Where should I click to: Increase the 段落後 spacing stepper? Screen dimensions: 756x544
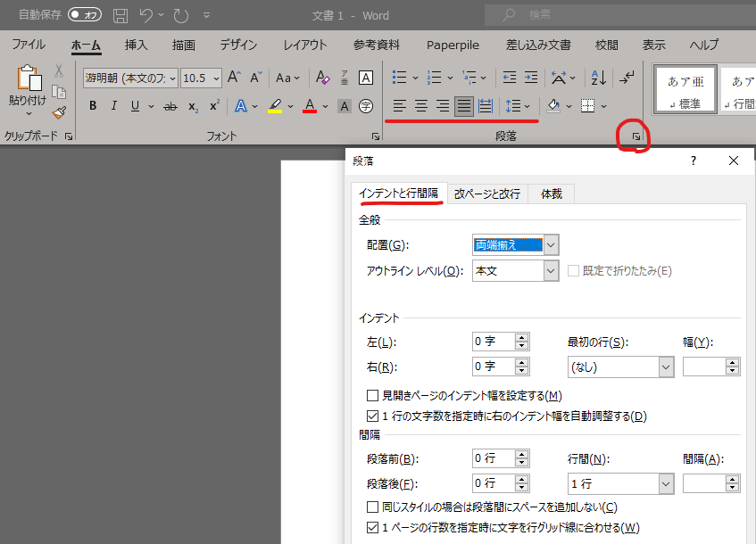pos(521,479)
